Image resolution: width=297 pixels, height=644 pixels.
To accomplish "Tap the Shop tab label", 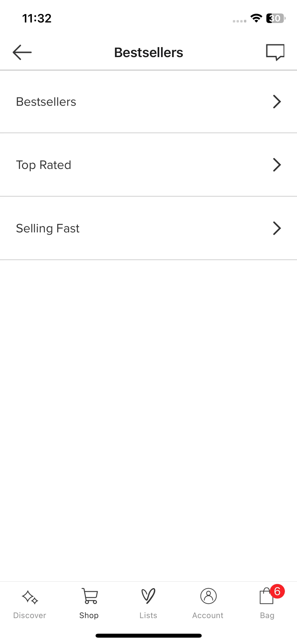I will click(89, 616).
